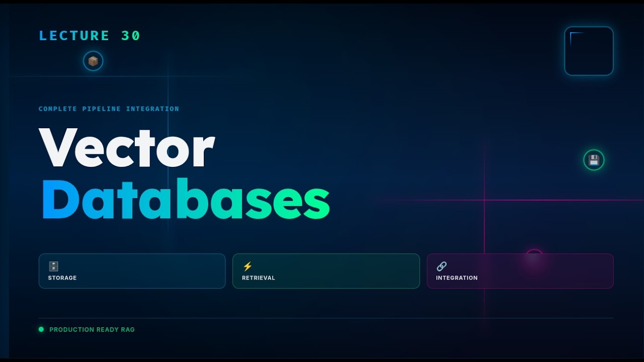Image resolution: width=644 pixels, height=362 pixels.
Task: Click the gradient "Databases" title word
Action: click(x=185, y=200)
